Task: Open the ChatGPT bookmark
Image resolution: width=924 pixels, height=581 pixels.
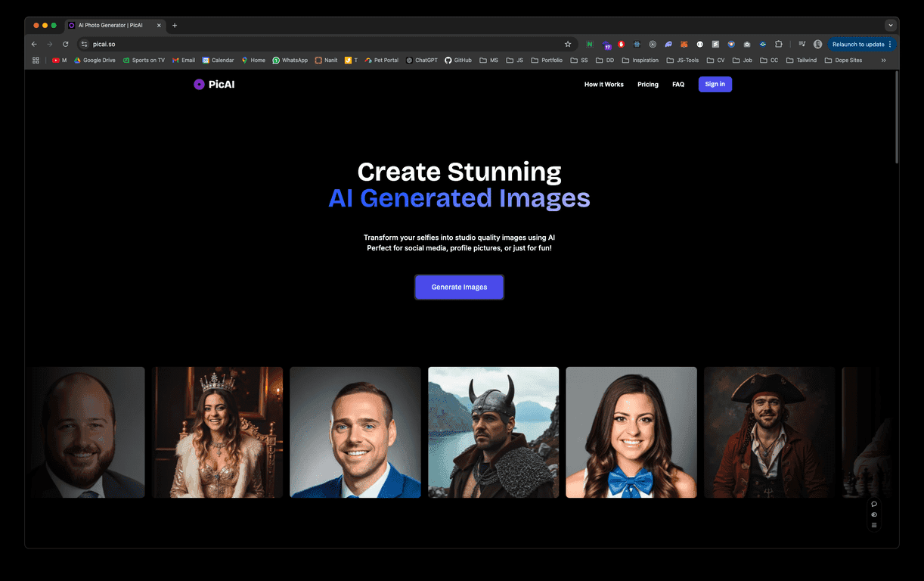Action: click(x=420, y=60)
